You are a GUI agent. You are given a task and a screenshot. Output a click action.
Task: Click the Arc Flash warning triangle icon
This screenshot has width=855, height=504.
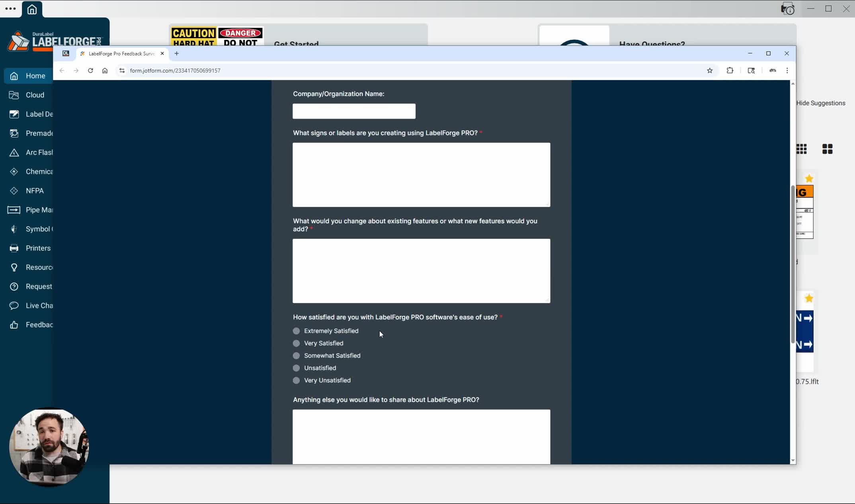click(14, 152)
